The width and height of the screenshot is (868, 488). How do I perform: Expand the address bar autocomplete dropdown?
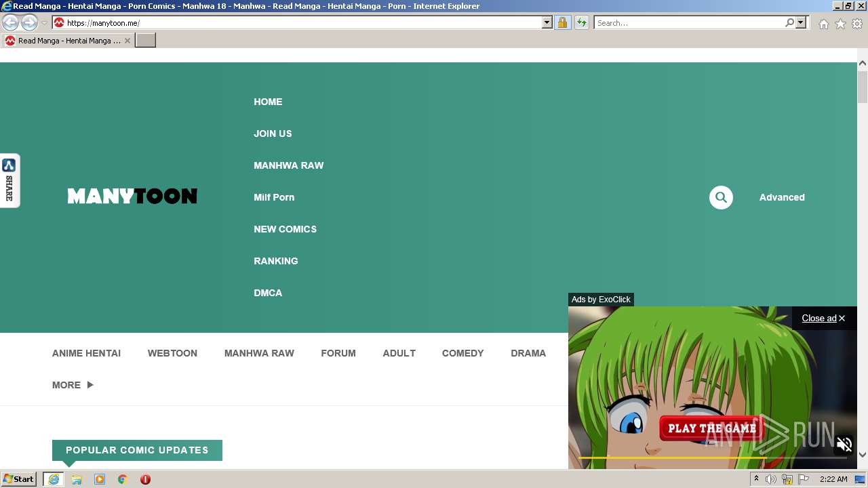coord(547,22)
